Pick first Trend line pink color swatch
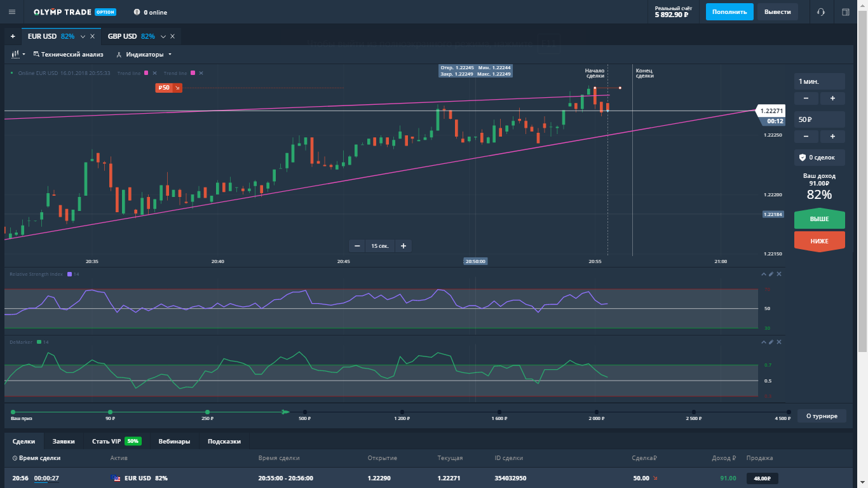 click(x=146, y=73)
